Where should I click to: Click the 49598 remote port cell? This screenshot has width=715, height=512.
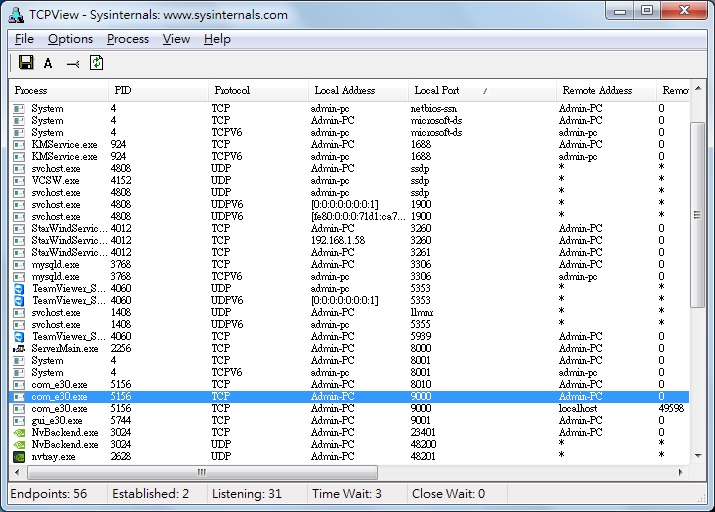[671, 409]
